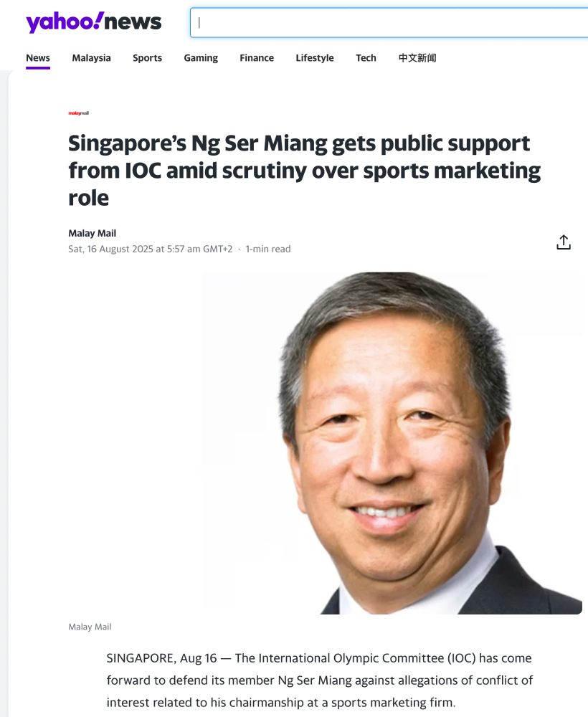
Task: Click the portrait photo of the man
Action: coord(392,443)
